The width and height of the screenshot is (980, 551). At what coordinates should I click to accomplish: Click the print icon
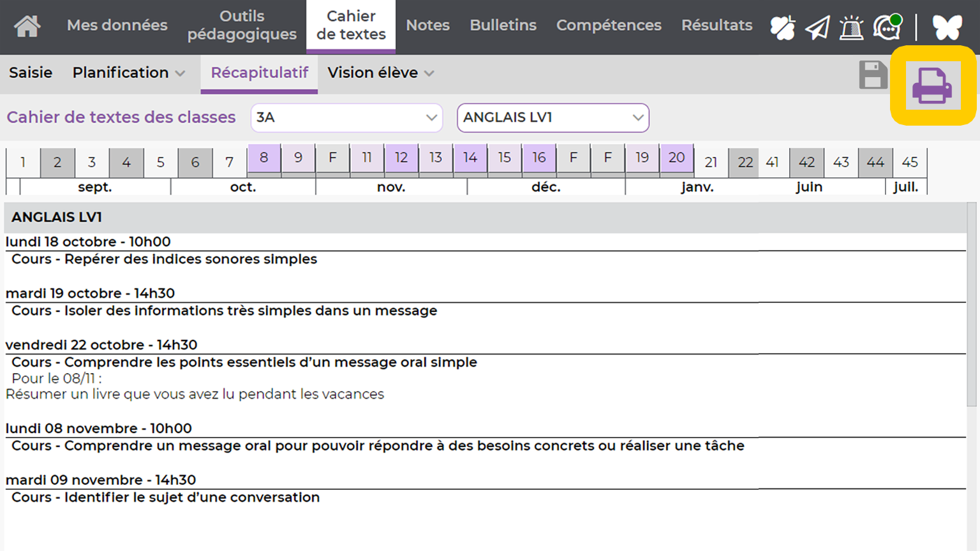point(932,85)
